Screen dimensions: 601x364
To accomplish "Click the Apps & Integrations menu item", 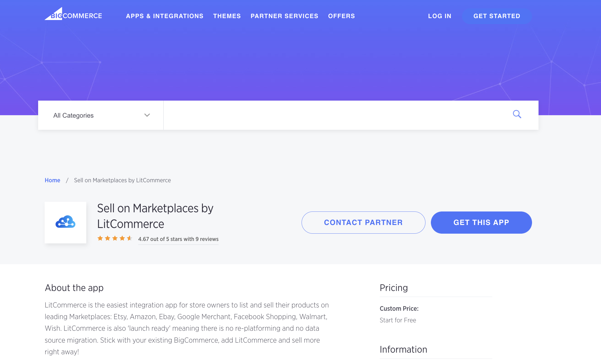I will coord(164,16).
